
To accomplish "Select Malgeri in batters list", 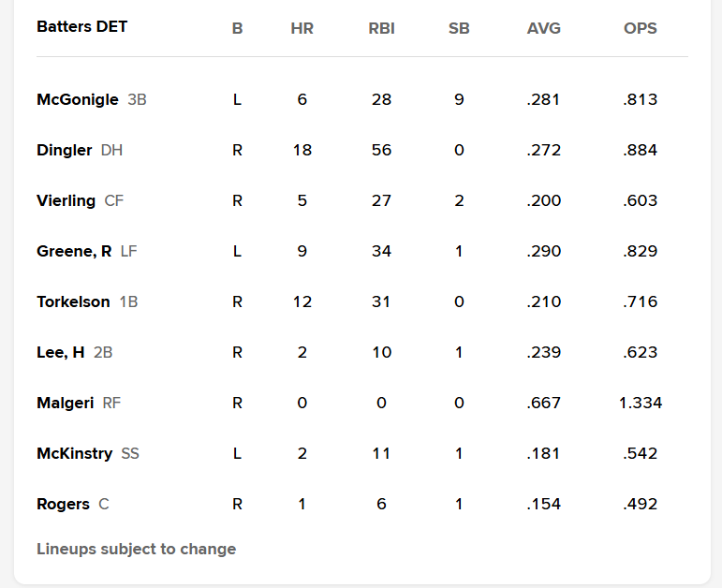I will pos(65,403).
